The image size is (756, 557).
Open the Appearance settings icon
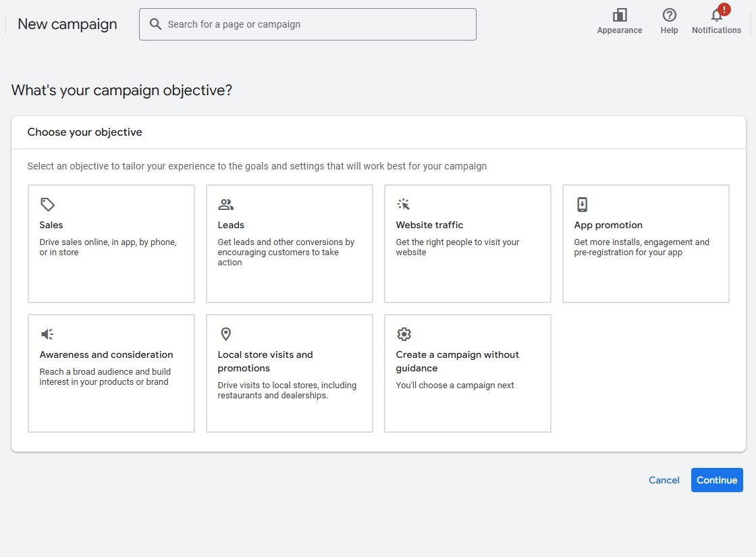coord(619,16)
